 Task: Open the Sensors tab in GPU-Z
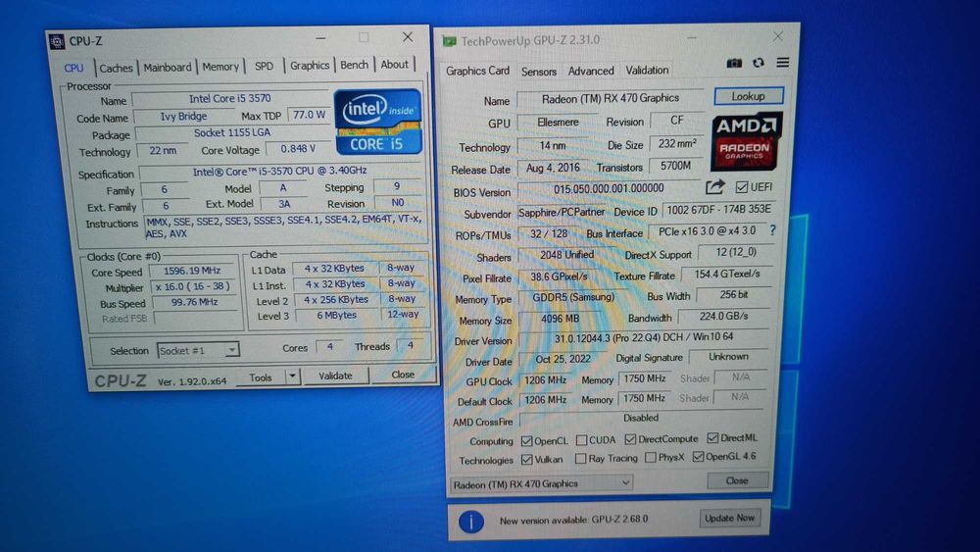click(539, 72)
